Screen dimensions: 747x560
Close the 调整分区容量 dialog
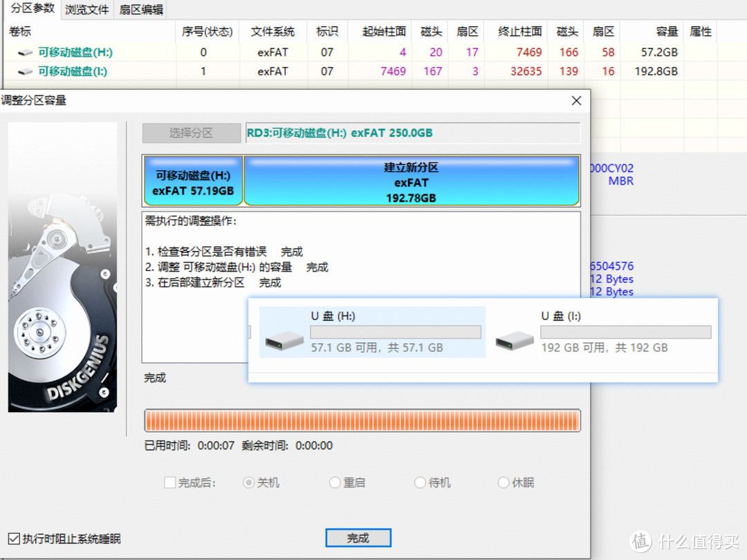point(576,100)
